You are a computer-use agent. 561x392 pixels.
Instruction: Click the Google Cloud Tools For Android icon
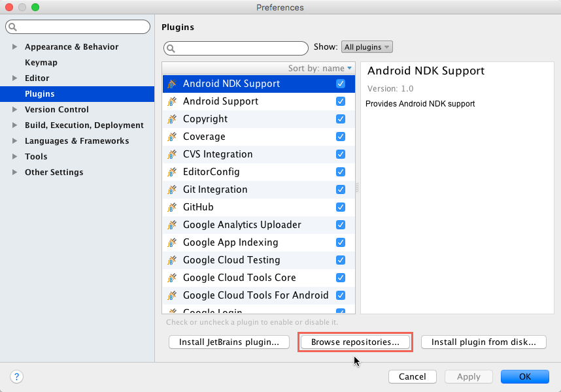point(172,295)
